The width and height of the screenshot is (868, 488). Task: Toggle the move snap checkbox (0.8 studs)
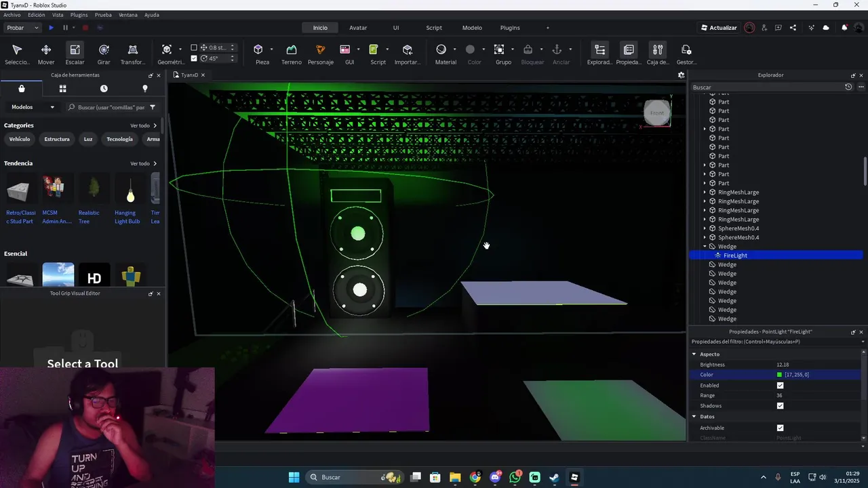pos(194,47)
